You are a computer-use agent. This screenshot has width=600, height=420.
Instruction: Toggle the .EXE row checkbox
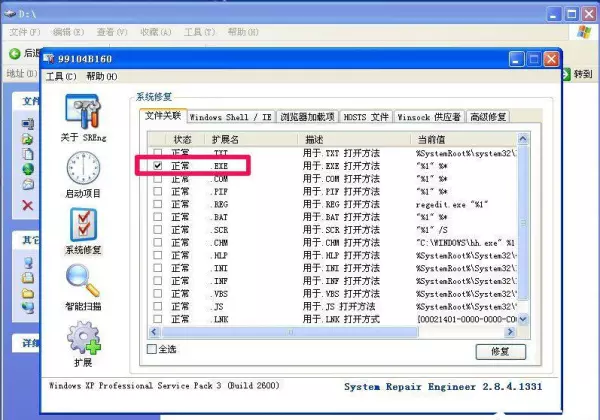[157, 166]
